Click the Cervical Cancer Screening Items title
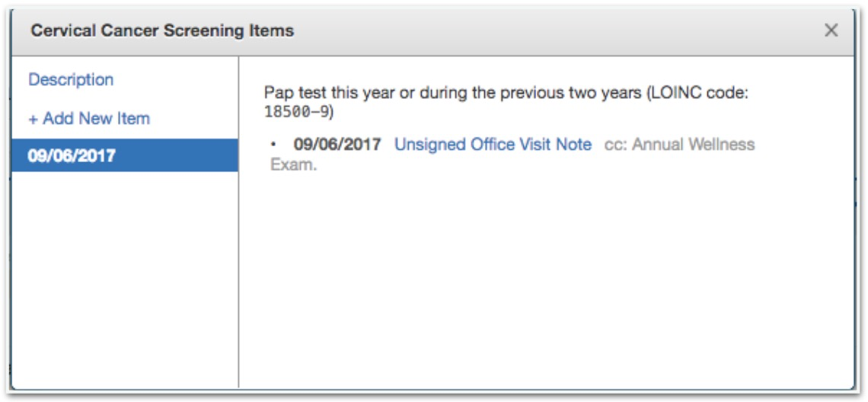868x402 pixels. click(162, 30)
